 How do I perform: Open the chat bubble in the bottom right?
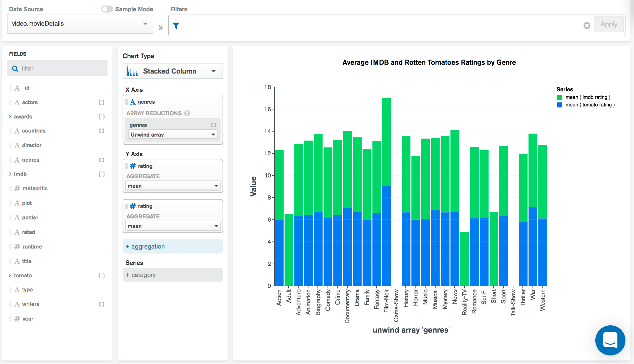610,340
